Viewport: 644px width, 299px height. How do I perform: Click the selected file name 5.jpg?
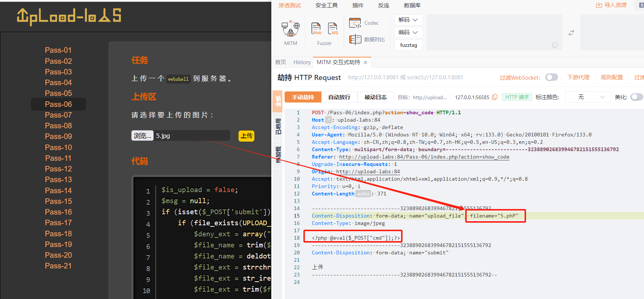point(163,136)
